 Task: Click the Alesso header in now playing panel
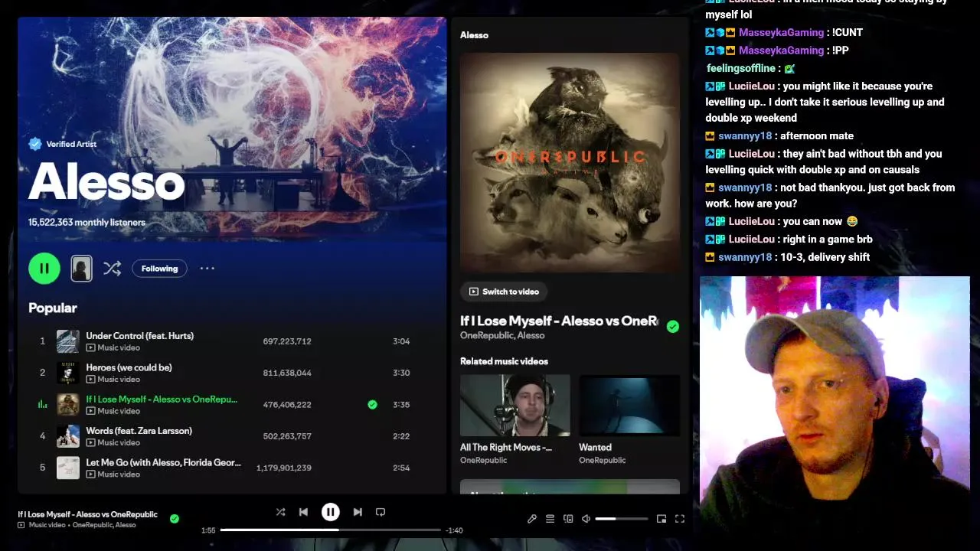[474, 35]
